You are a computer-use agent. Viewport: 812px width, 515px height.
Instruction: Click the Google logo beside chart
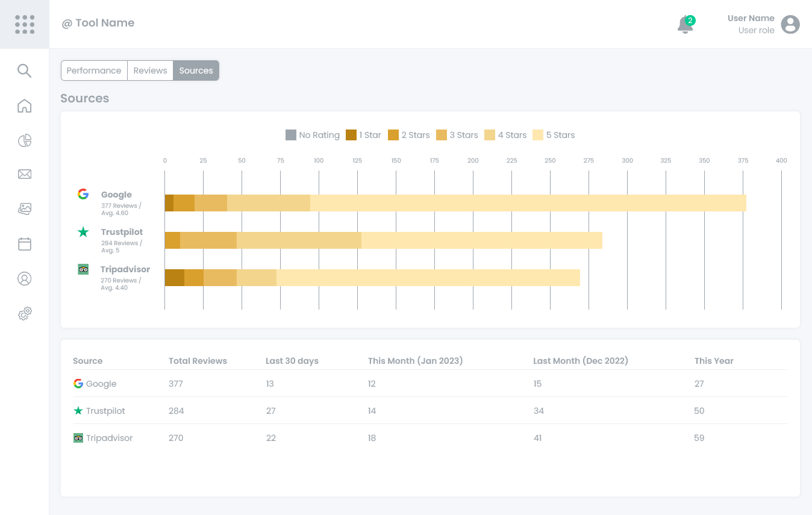point(83,194)
